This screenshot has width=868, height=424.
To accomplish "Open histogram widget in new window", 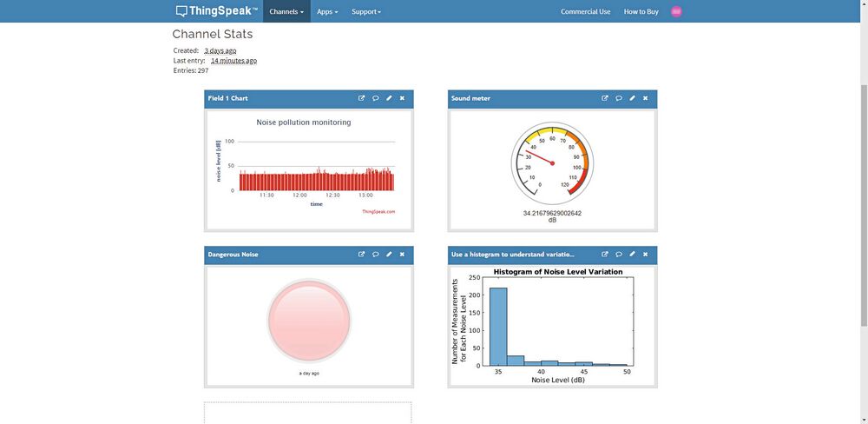I will click(605, 255).
